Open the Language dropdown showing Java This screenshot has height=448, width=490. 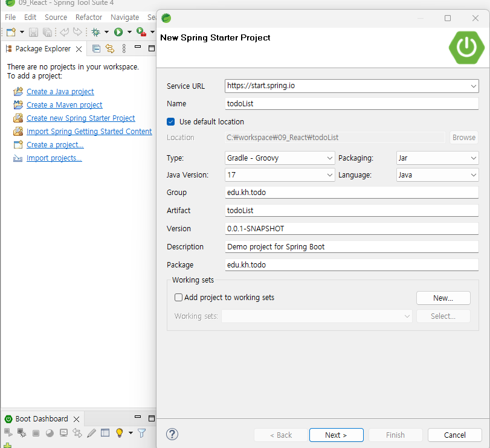point(437,175)
